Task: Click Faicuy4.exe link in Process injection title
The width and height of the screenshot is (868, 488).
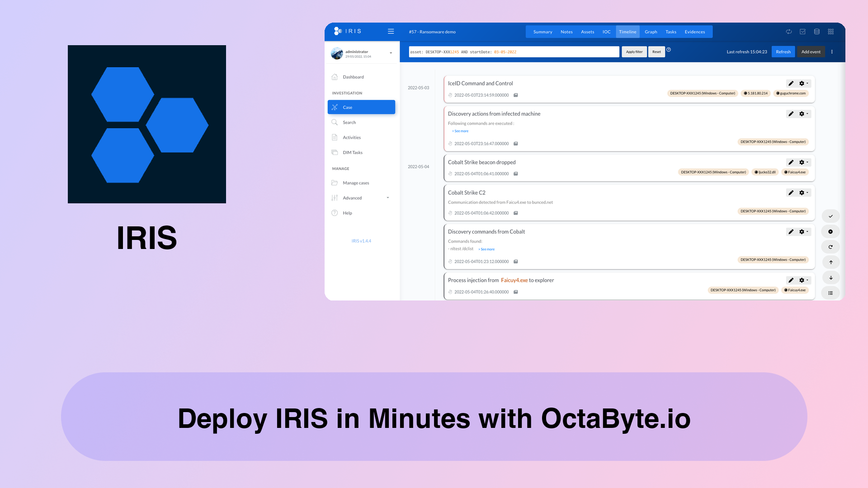Action: (x=514, y=280)
